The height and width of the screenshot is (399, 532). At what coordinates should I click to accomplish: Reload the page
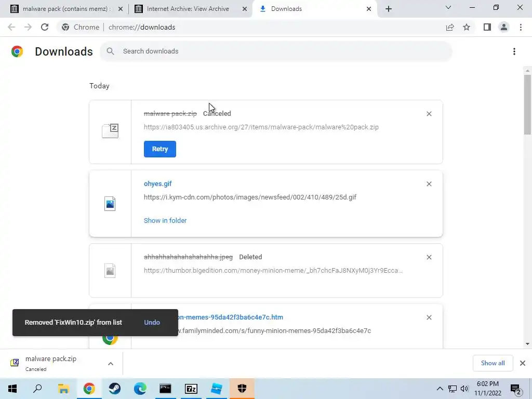[x=45, y=27]
